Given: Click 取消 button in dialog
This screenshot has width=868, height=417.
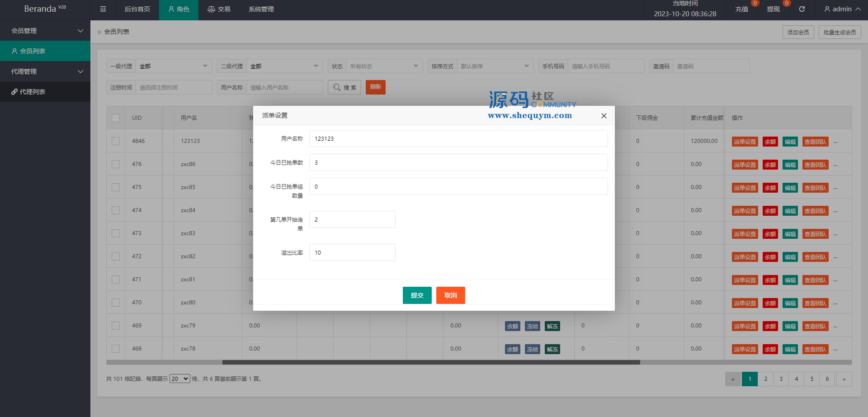Looking at the screenshot, I should point(450,295).
